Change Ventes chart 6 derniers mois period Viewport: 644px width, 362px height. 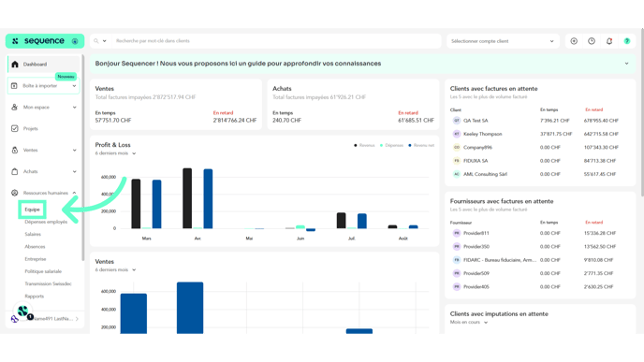115,269
